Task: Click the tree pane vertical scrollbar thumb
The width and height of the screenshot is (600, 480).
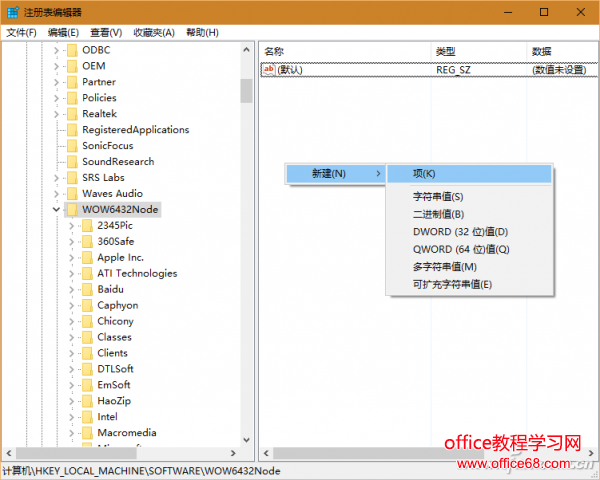Action: [x=246, y=91]
